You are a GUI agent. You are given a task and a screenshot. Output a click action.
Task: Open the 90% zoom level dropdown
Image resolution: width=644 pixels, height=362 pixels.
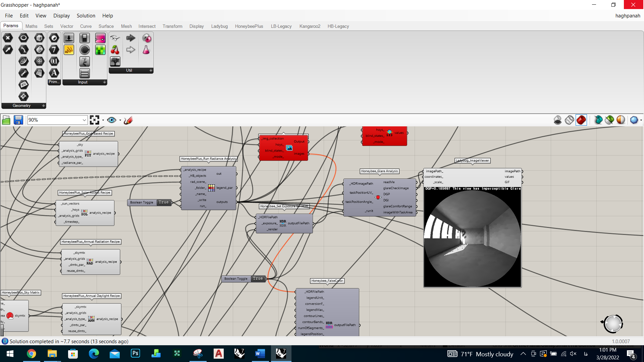[x=84, y=120]
